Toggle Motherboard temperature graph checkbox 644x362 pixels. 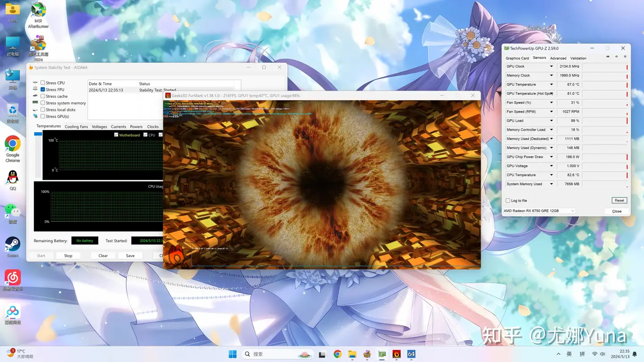coord(116,135)
